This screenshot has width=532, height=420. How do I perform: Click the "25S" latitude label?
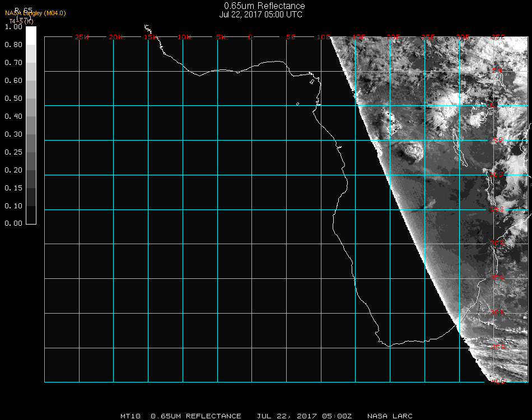click(x=497, y=278)
